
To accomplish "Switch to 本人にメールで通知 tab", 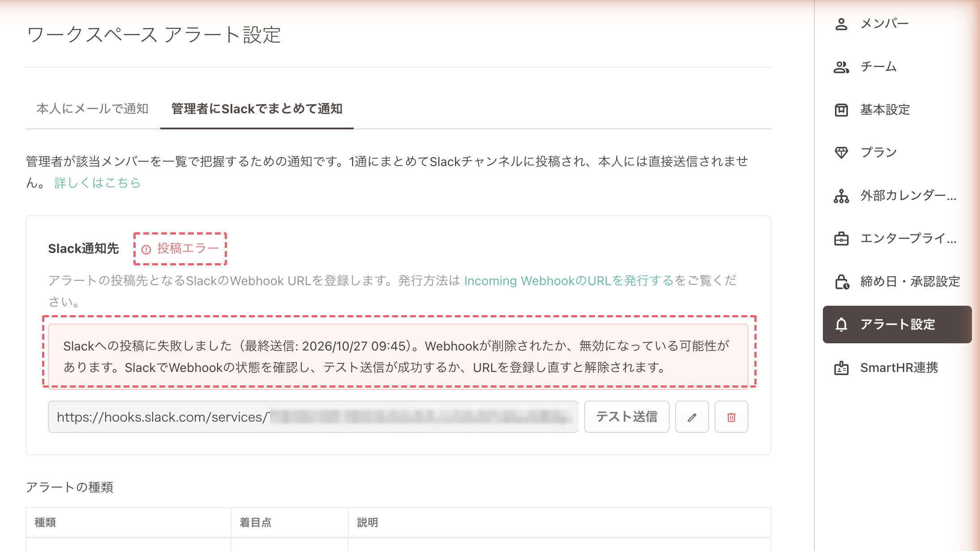I will click(x=92, y=109).
